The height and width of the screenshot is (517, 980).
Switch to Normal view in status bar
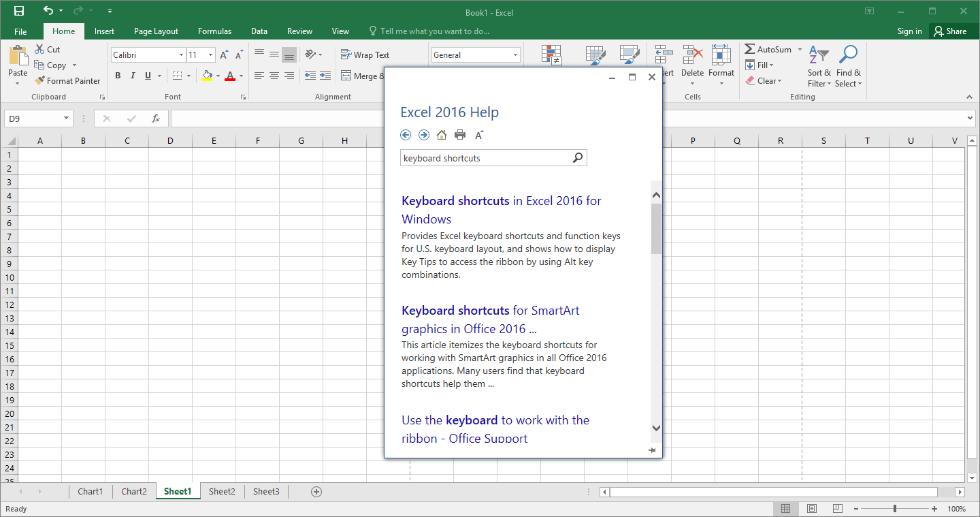[x=786, y=509]
